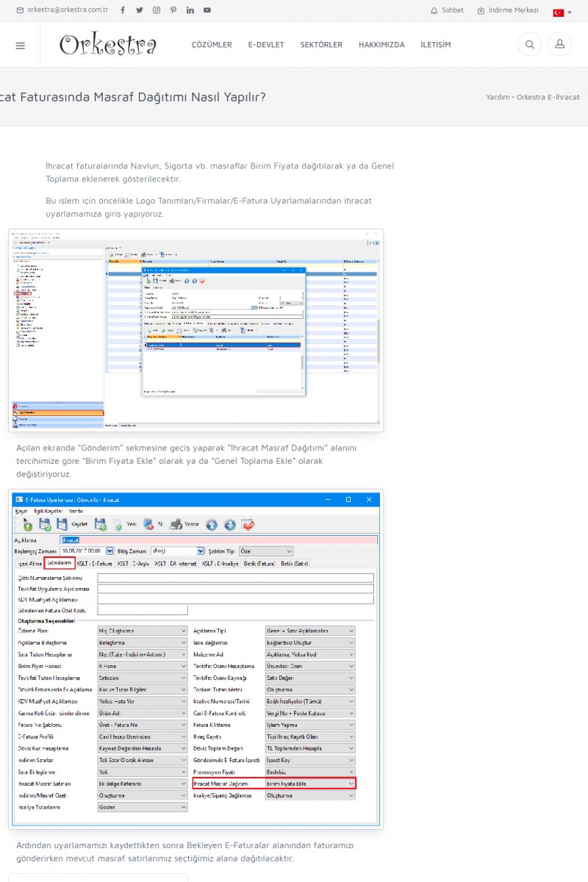Click the Orkestra logo
Screen dimensions: 588x882
coord(108,45)
